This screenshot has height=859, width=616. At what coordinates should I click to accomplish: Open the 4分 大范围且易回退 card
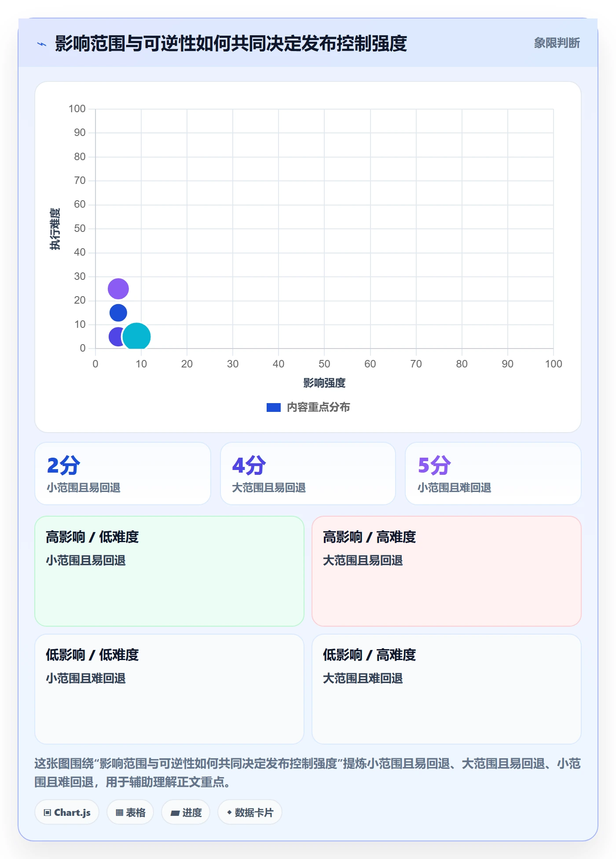(x=308, y=474)
